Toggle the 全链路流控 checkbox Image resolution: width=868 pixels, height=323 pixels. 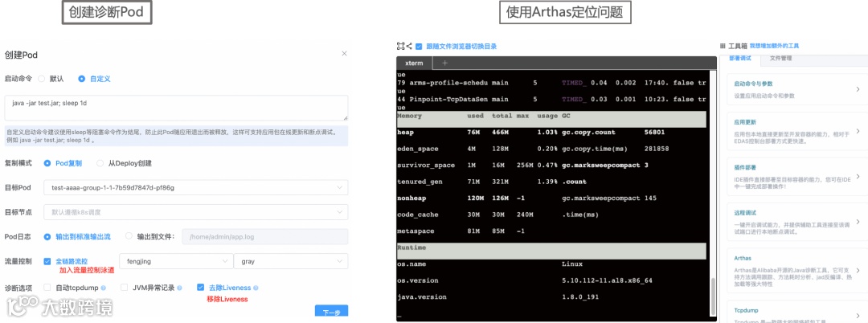point(47,261)
